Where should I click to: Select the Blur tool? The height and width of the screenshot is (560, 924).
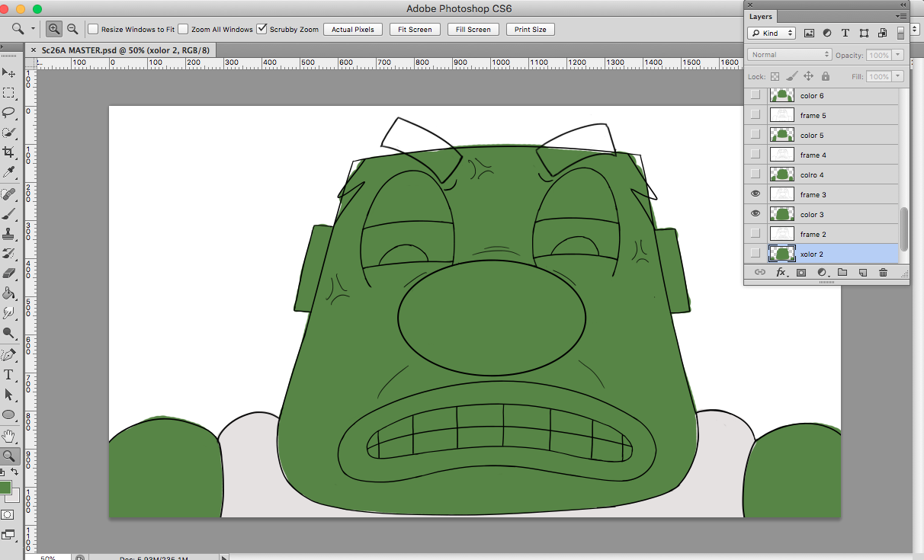9,312
